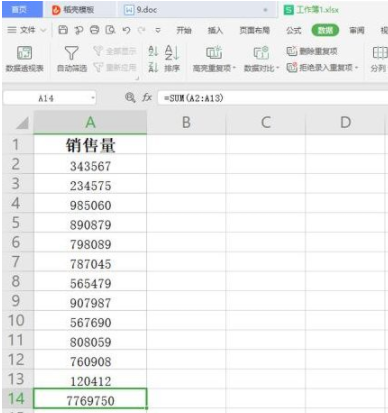Open the custom Sort (排序) dialog
The image size is (388, 413).
click(172, 59)
